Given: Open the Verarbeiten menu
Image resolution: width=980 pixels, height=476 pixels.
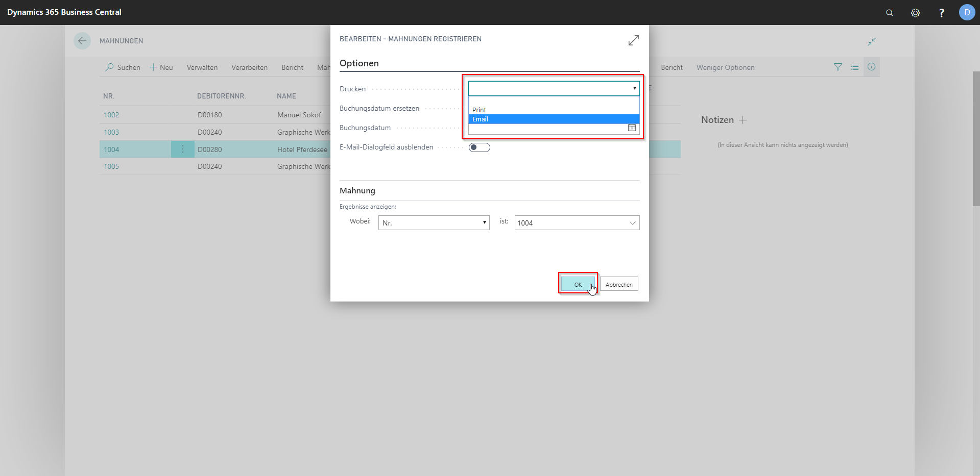Looking at the screenshot, I should coord(249,67).
